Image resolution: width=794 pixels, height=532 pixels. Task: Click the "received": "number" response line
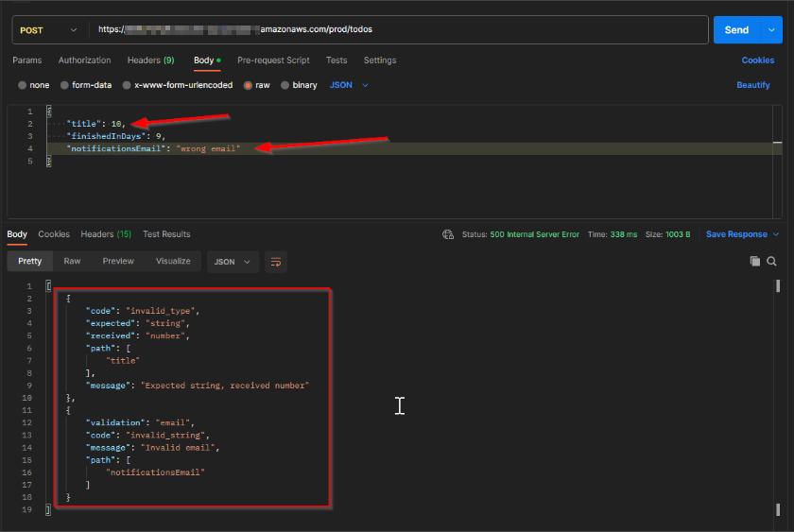point(138,335)
